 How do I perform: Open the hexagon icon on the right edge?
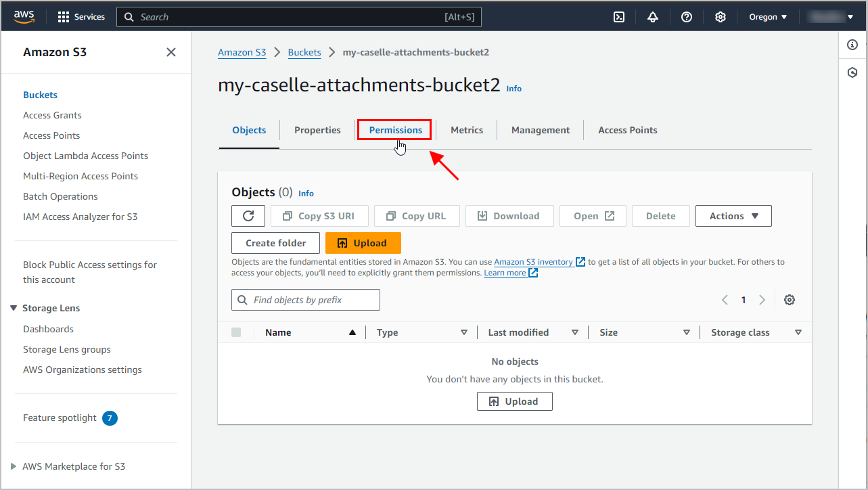point(852,72)
